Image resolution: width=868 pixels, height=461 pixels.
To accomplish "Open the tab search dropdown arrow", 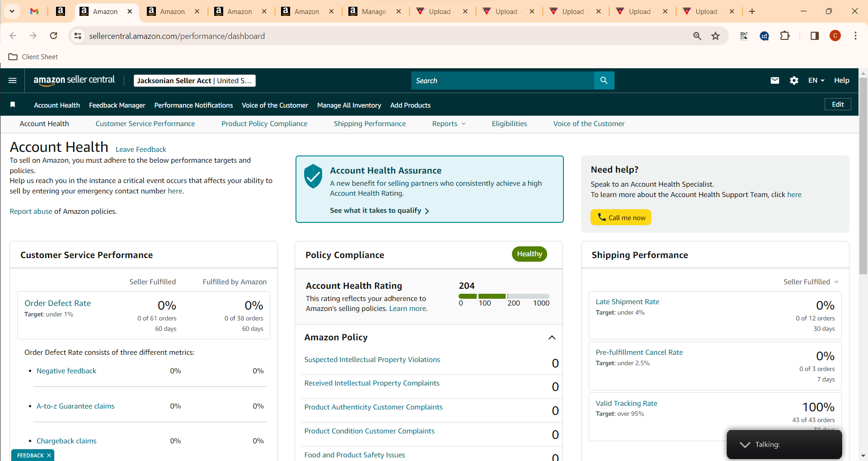I will click(12, 11).
